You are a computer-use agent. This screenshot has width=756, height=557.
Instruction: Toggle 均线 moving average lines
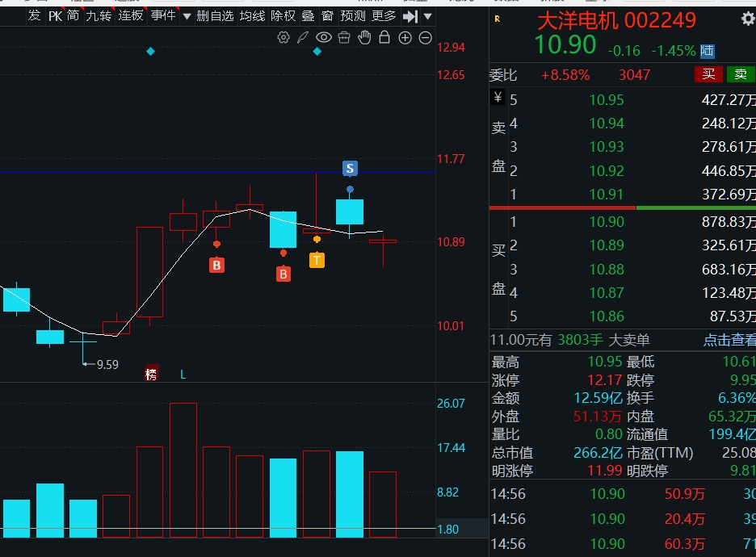coord(253,16)
